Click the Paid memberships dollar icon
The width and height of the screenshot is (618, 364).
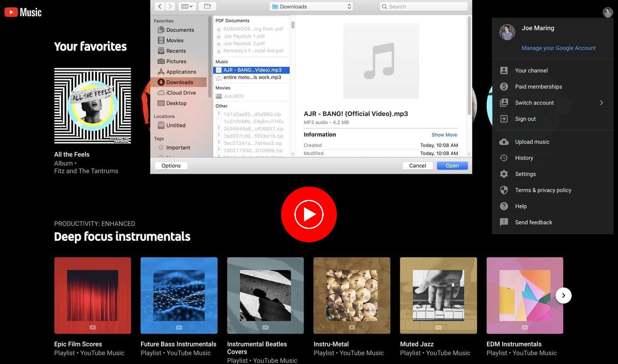(504, 86)
